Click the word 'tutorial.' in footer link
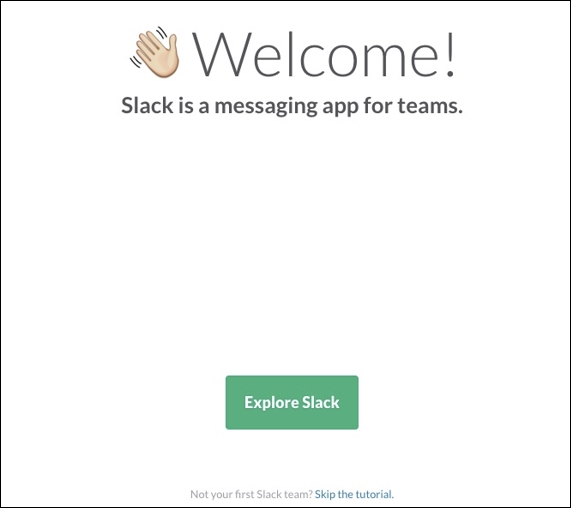This screenshot has width=571, height=508. click(x=374, y=494)
